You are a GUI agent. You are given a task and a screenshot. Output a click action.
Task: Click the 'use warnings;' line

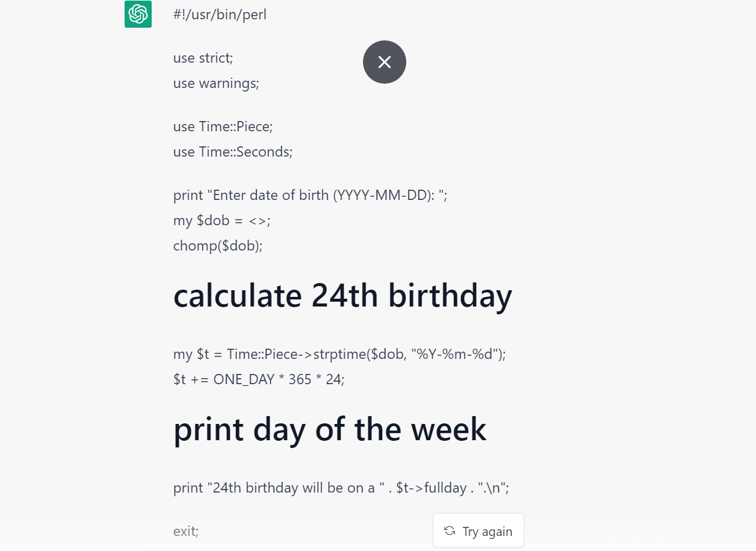216,83
